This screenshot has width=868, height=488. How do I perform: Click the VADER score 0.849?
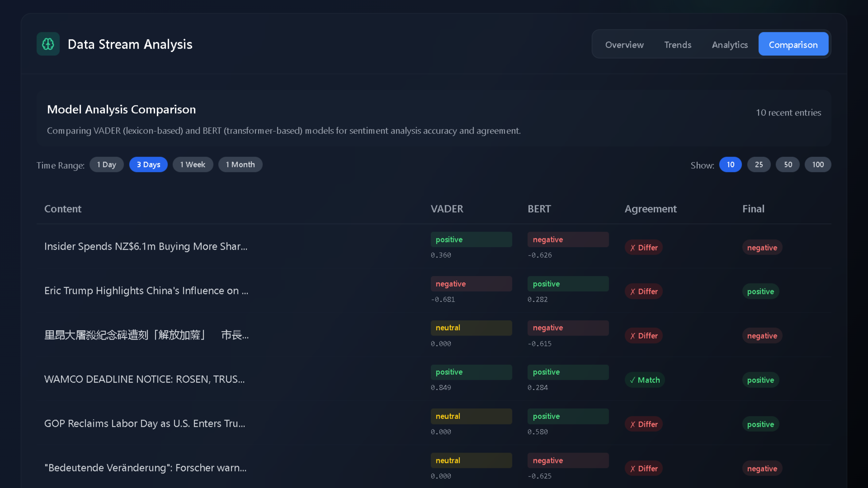click(x=441, y=388)
